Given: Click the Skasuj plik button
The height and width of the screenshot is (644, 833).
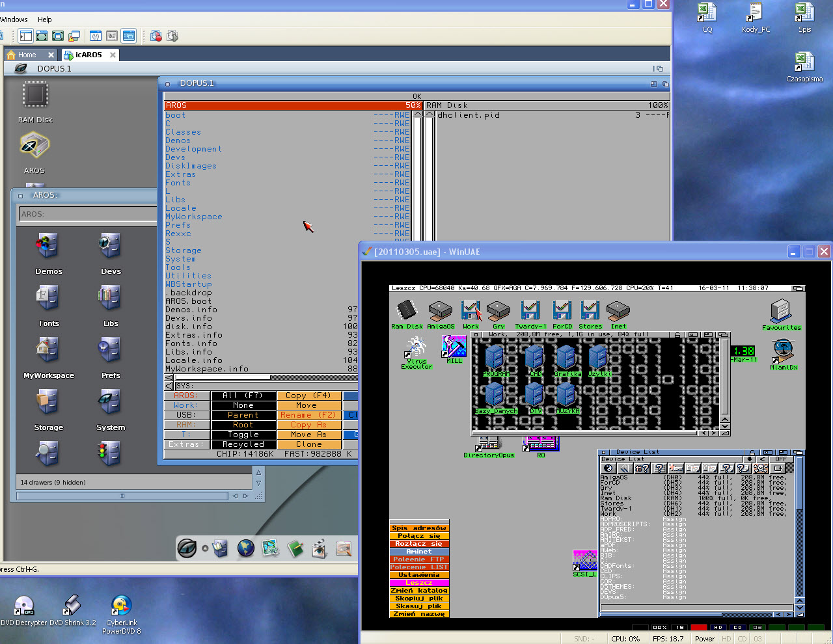Looking at the screenshot, I should pos(419,606).
